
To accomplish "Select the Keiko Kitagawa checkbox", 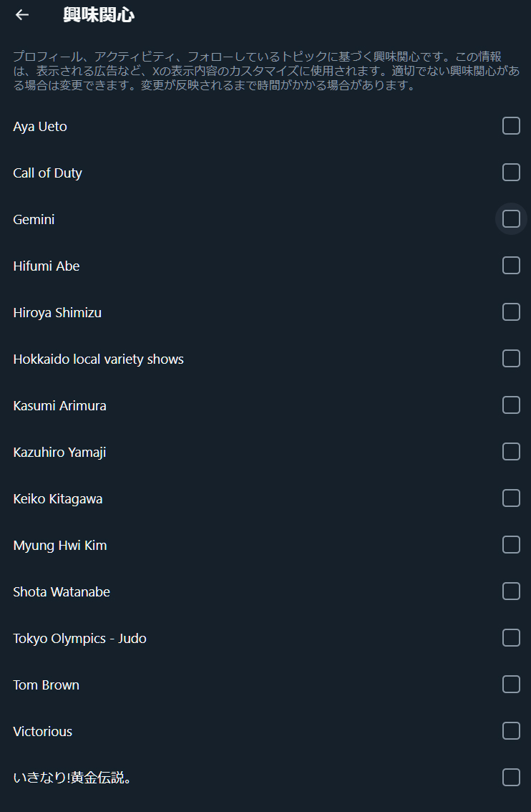I will [x=511, y=498].
